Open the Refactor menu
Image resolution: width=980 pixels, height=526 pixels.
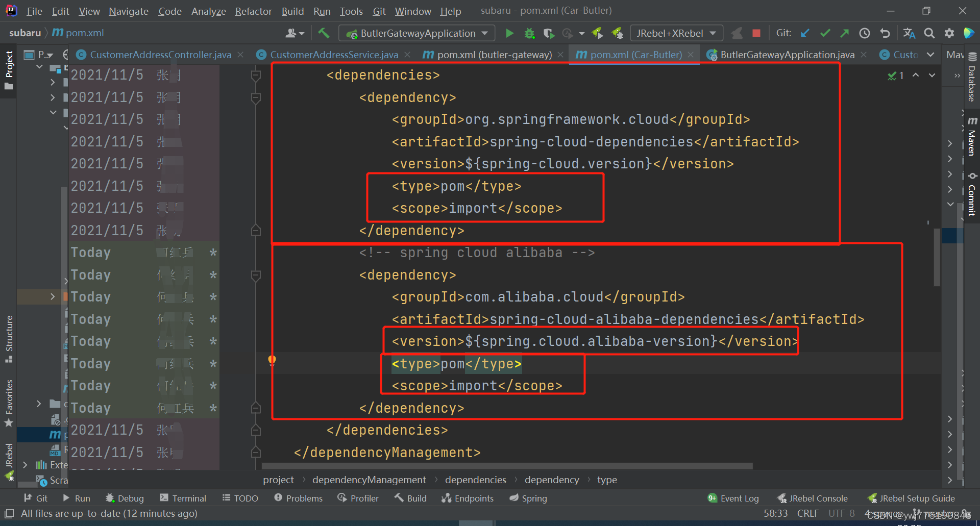253,11
